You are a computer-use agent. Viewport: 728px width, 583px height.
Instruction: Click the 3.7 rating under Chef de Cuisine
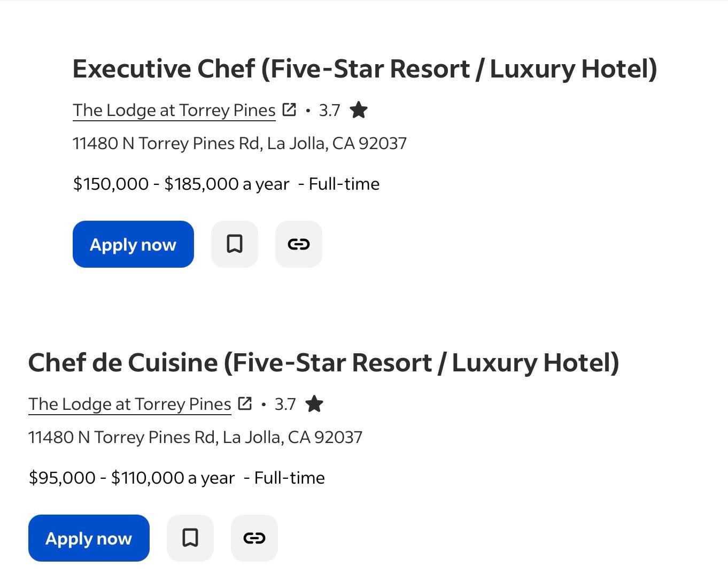[x=285, y=404]
